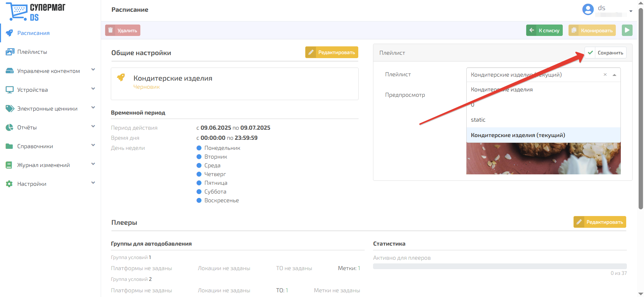Collapse the playlist combo box arrow

click(x=614, y=75)
